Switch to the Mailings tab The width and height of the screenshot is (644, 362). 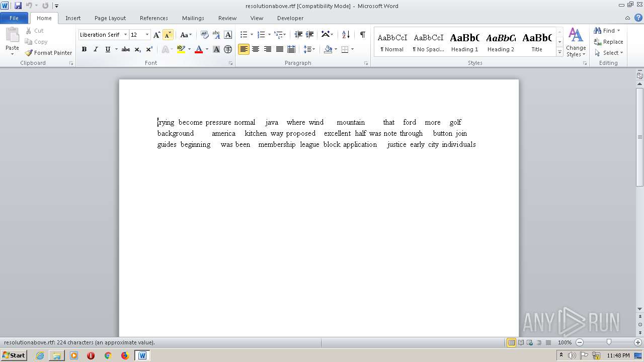pyautogui.click(x=193, y=18)
